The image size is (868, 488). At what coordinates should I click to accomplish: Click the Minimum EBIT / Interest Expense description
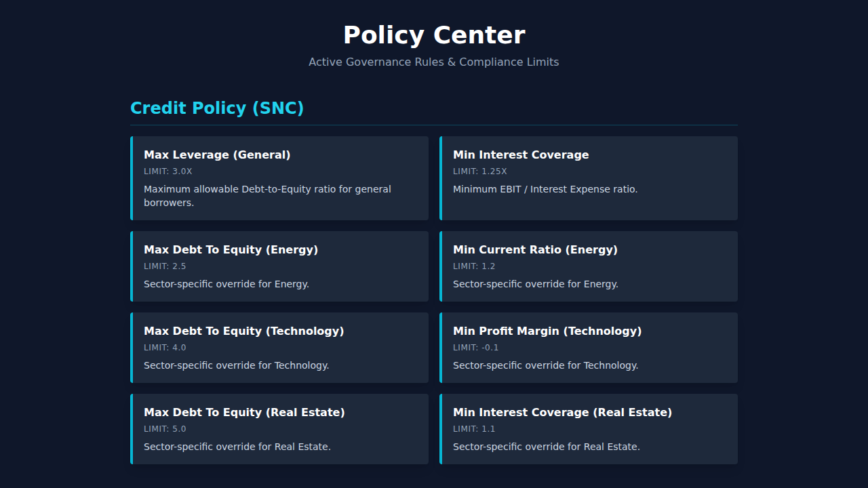tap(545, 190)
